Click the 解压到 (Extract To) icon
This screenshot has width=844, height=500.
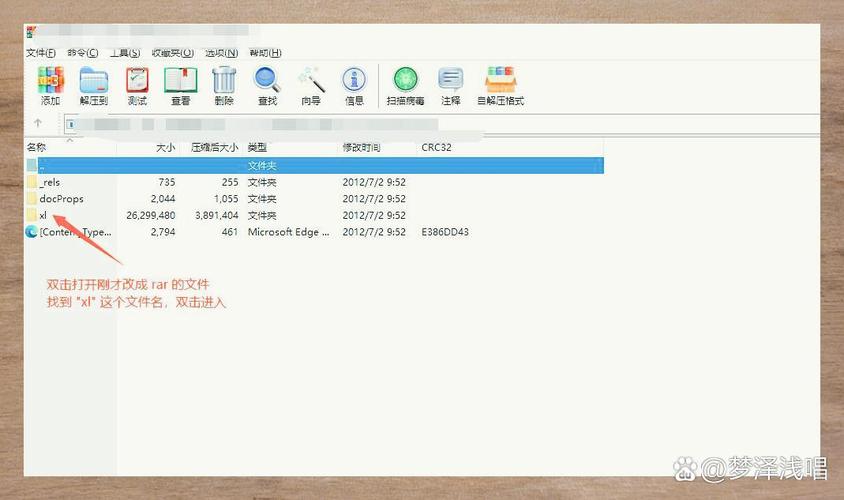(x=94, y=80)
